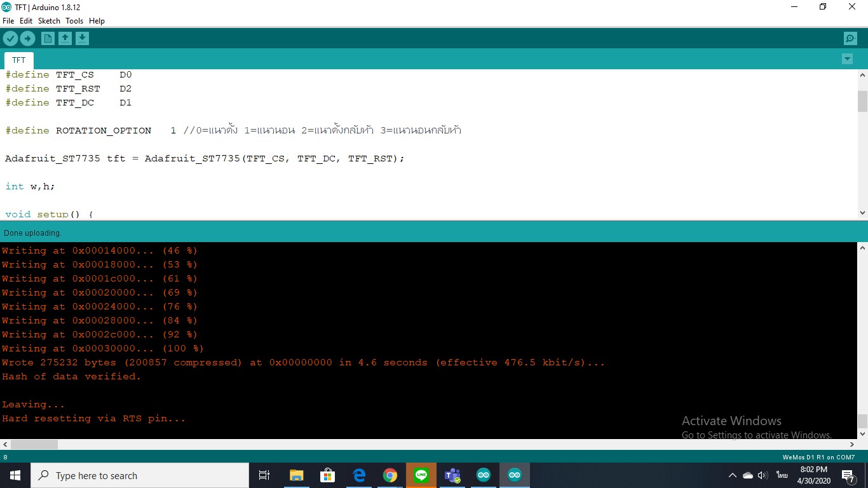Create a new sketch with New icon
This screenshot has height=488, width=868.
pyautogui.click(x=48, y=39)
